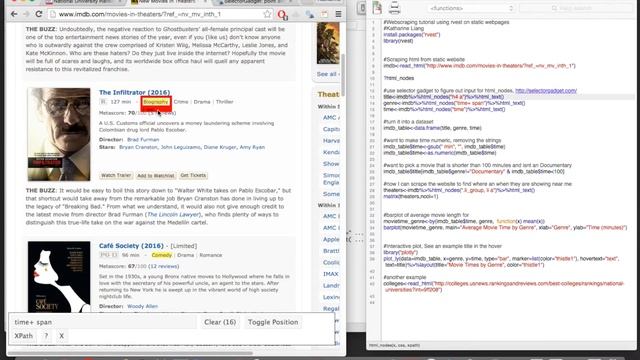Click the Café Society poster thumbnail

pos(59,277)
